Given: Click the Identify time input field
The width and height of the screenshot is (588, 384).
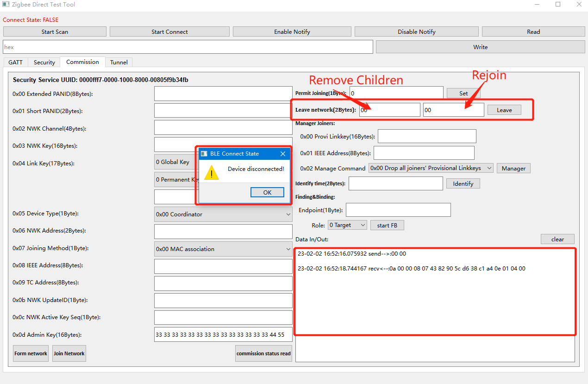Looking at the screenshot, I should pos(396,183).
